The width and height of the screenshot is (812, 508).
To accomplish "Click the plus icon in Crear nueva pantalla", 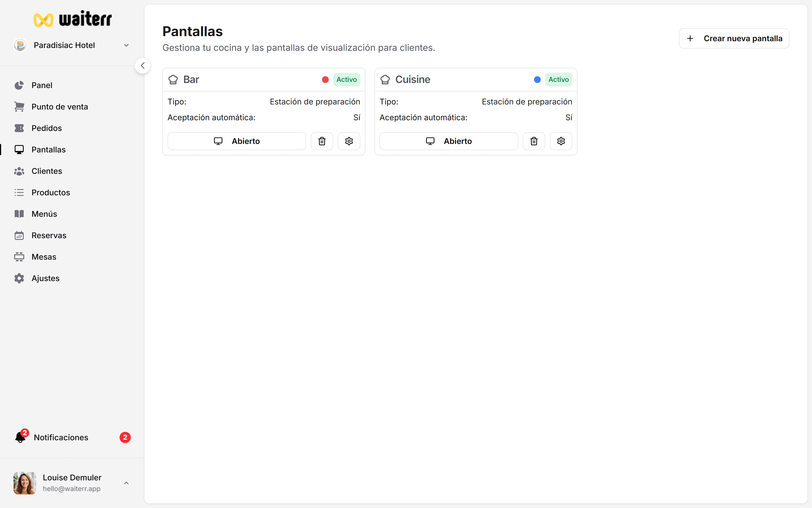I will [690, 39].
